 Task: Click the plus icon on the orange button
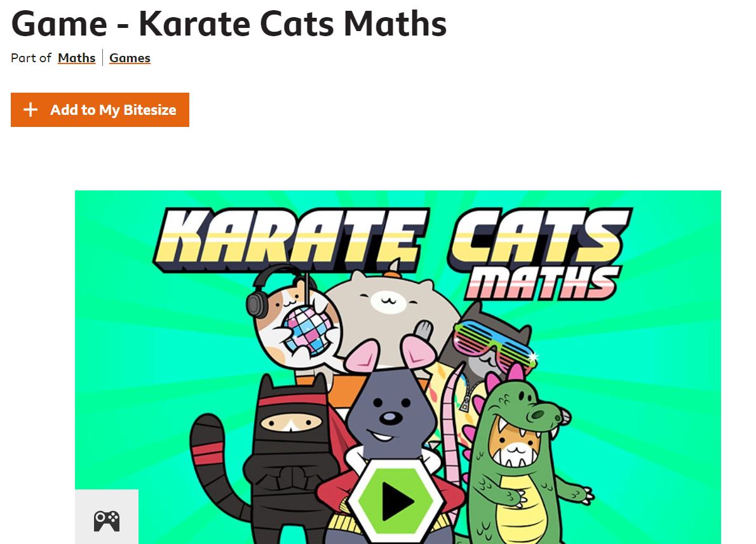pyautogui.click(x=30, y=109)
